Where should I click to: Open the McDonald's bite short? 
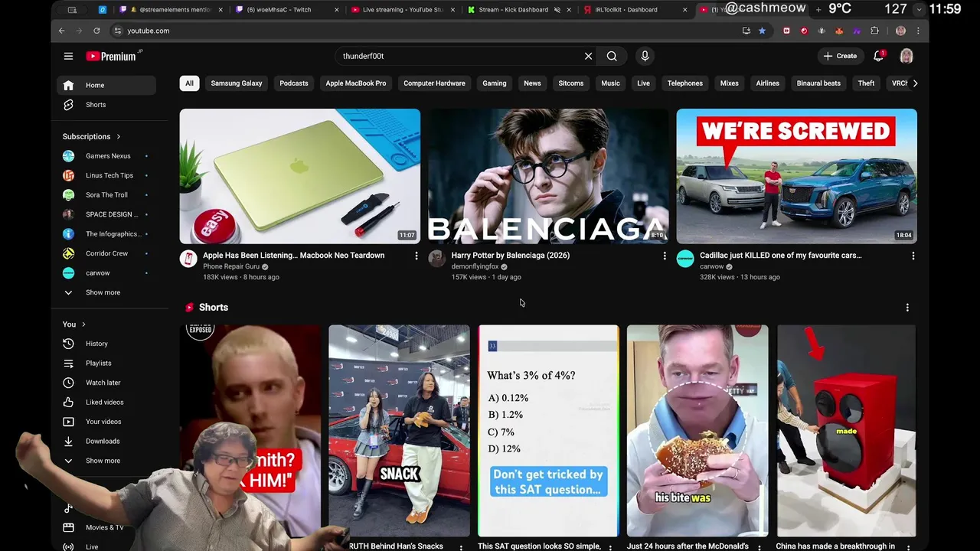point(697,431)
